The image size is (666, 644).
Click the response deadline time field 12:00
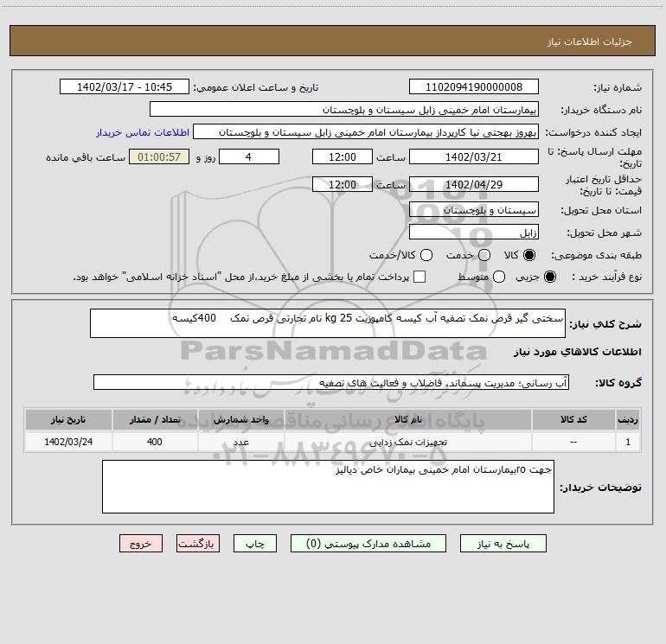[x=343, y=156]
